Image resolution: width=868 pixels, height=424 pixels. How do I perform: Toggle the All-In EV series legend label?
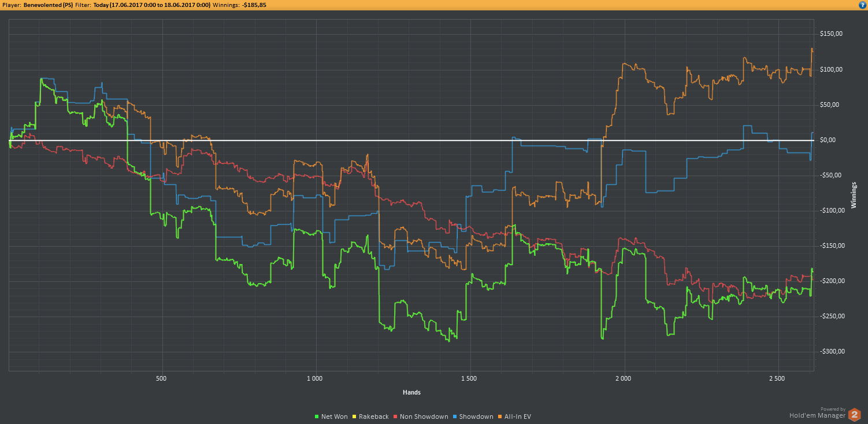[517, 416]
